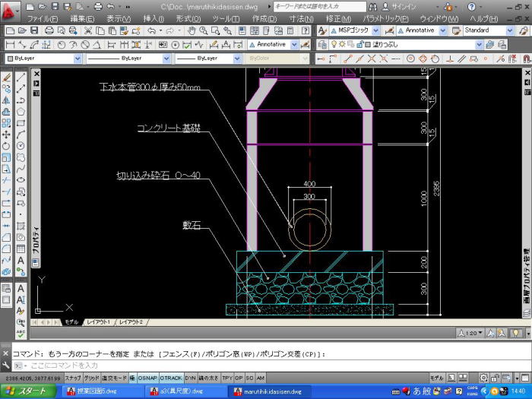
Task: Select the Rotate tool
Action: 6,146
